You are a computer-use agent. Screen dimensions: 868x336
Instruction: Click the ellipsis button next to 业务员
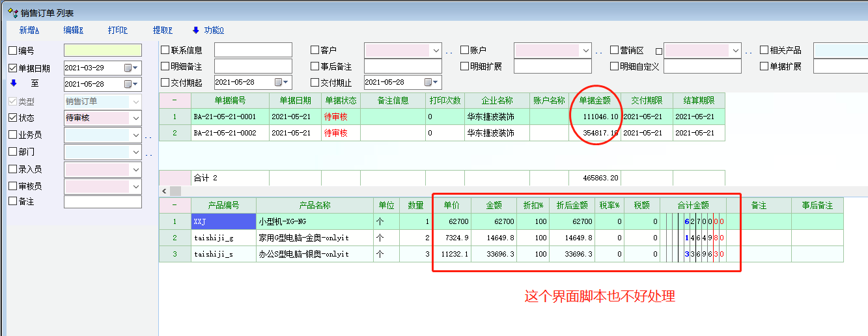(x=148, y=137)
